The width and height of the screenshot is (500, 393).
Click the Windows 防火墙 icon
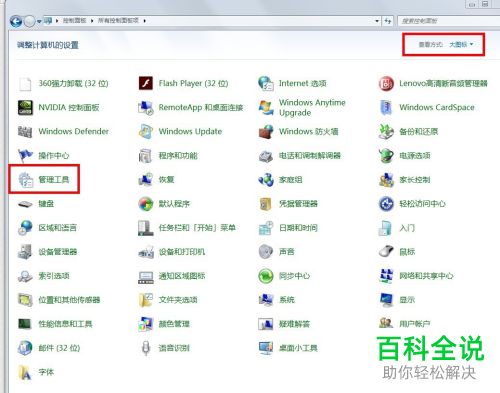[x=266, y=131]
